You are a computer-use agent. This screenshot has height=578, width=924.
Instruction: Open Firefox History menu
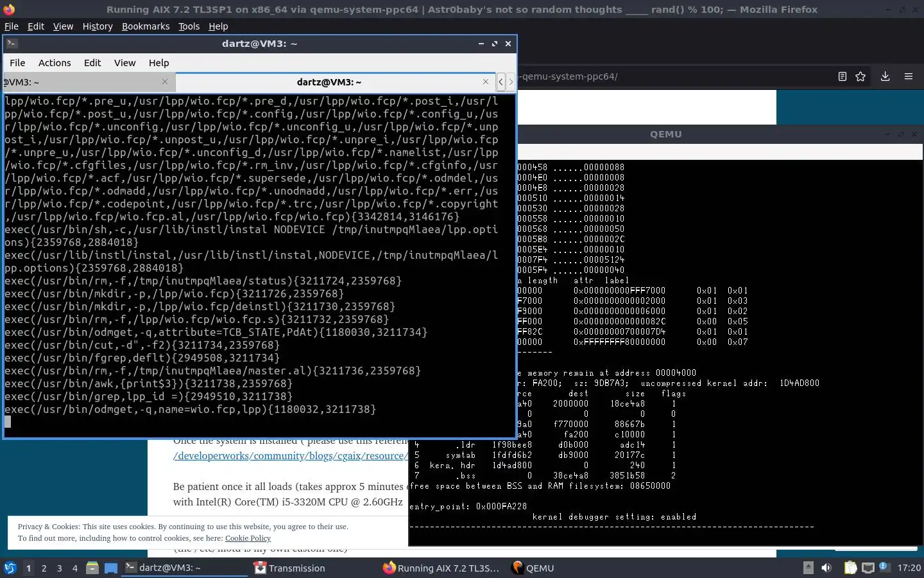[x=98, y=26]
